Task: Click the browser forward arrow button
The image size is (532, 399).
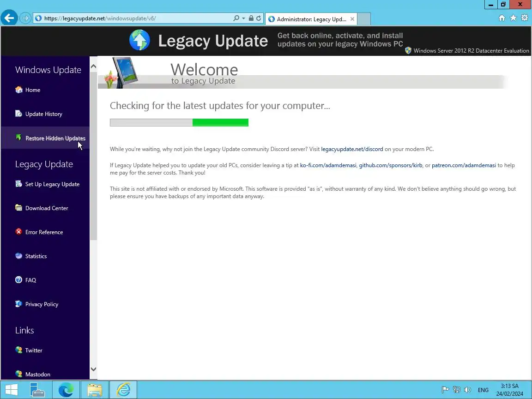Action: pyautogui.click(x=25, y=18)
